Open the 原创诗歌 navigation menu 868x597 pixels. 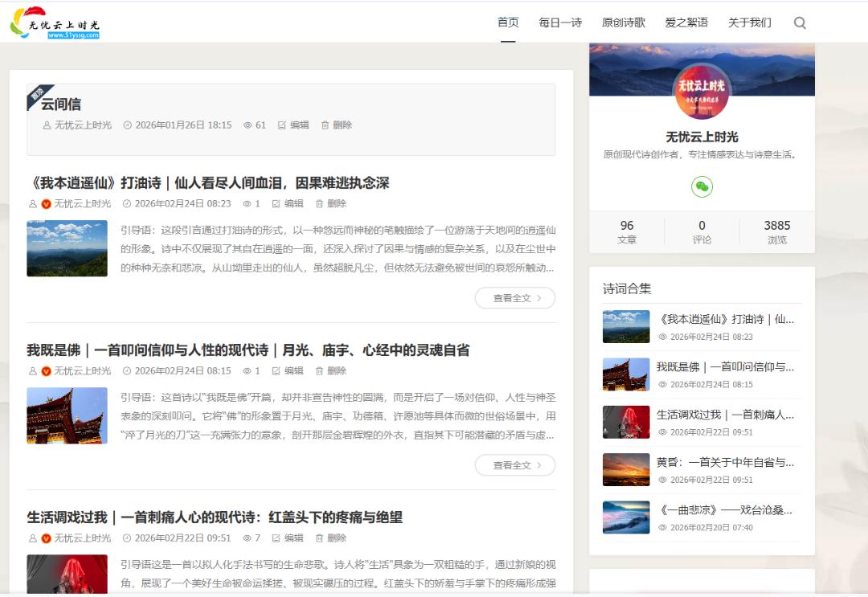(623, 22)
